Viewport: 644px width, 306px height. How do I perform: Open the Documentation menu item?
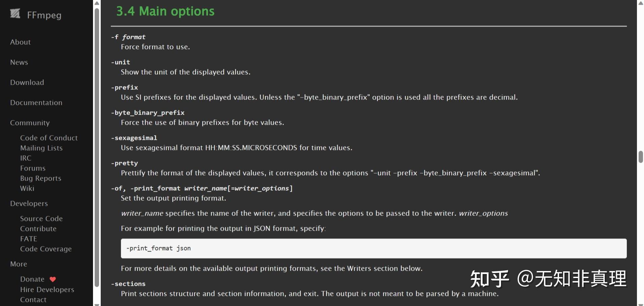pyautogui.click(x=36, y=103)
